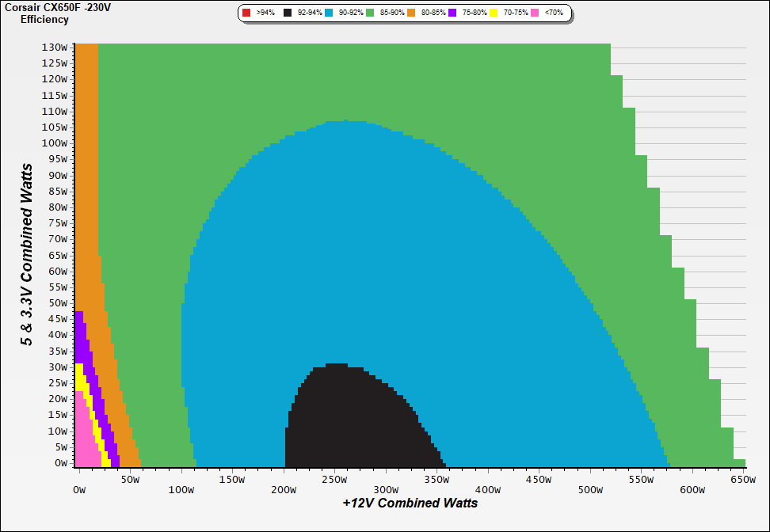Click the 130W label on vertical axis
Viewport: 770px width, 532px height.
(55, 47)
